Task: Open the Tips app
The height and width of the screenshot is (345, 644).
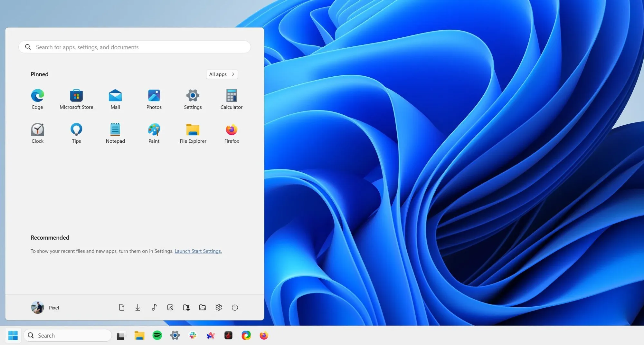Action: 76,133
